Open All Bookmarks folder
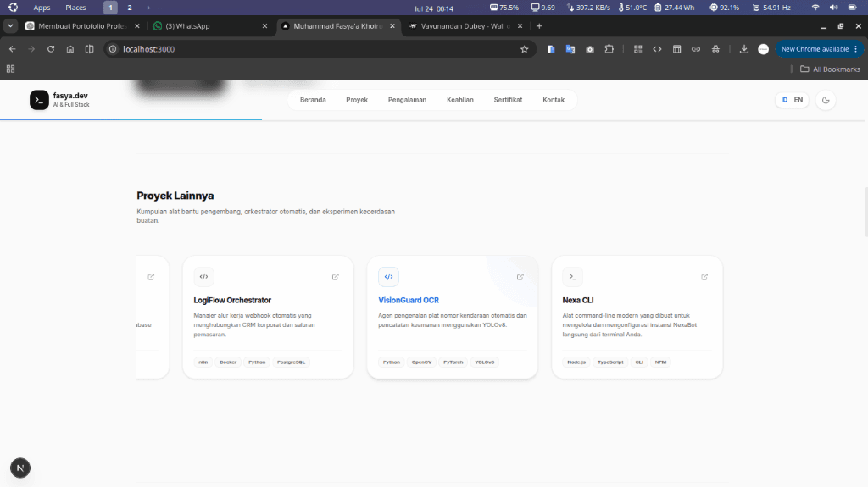 click(830, 69)
